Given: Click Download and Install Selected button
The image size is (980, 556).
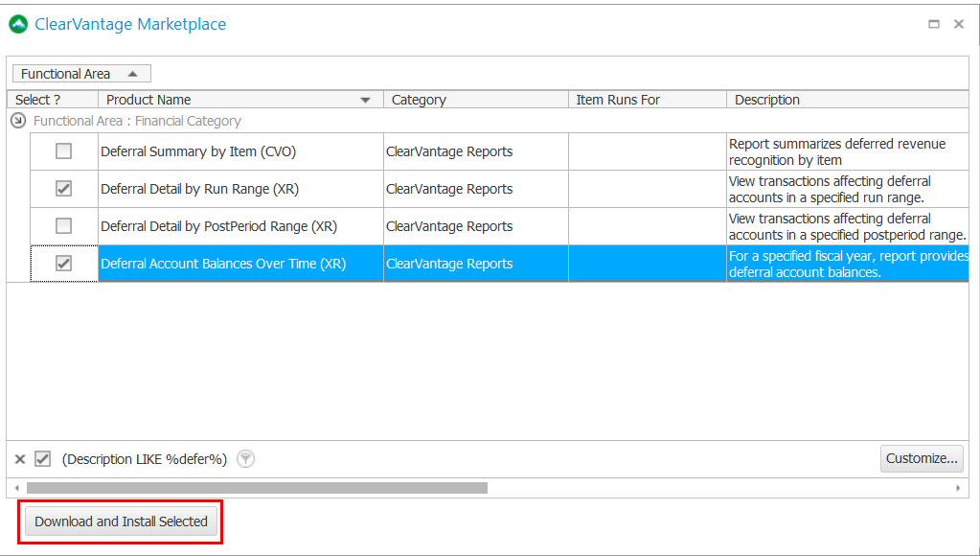Looking at the screenshot, I should pos(122,521).
